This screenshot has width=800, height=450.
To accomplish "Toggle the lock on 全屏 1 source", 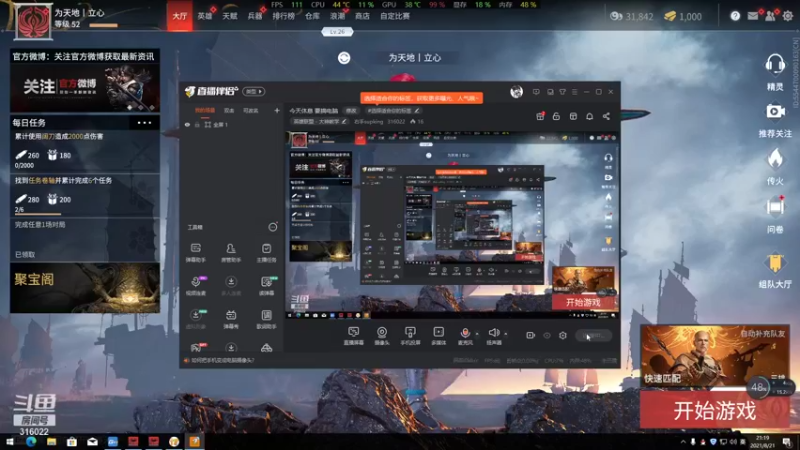I will (197, 124).
